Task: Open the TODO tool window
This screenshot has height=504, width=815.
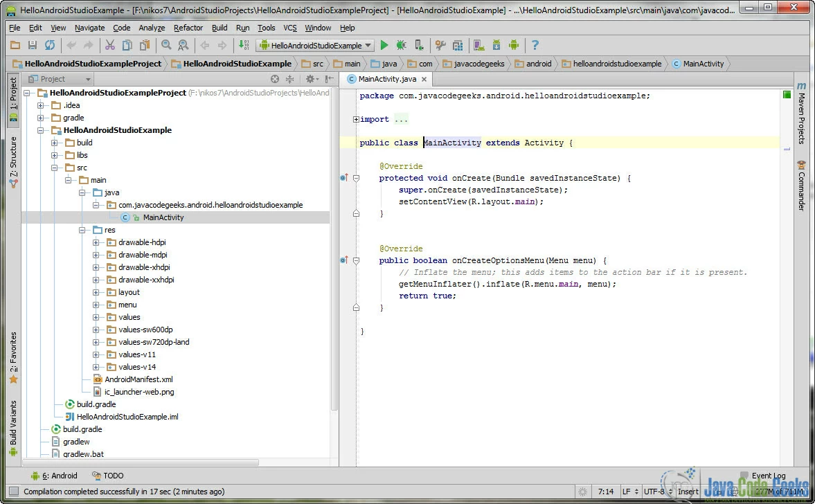Action: (x=107, y=476)
